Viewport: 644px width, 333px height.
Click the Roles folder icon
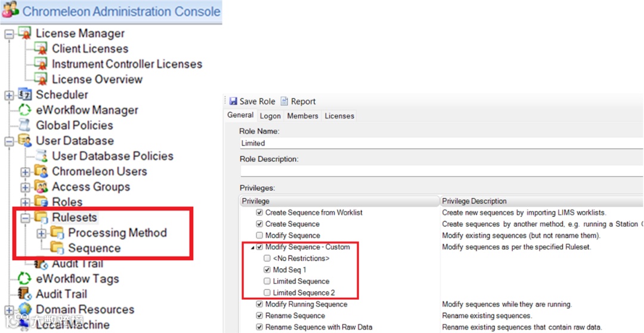pyautogui.click(x=41, y=202)
